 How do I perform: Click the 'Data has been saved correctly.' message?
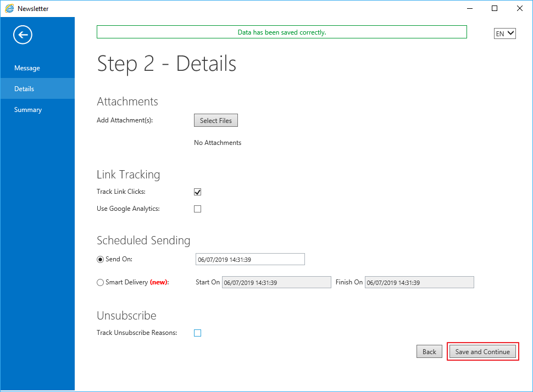point(282,32)
